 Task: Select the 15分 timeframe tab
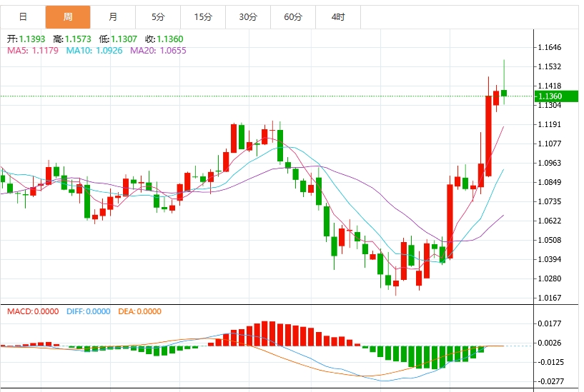coord(203,16)
